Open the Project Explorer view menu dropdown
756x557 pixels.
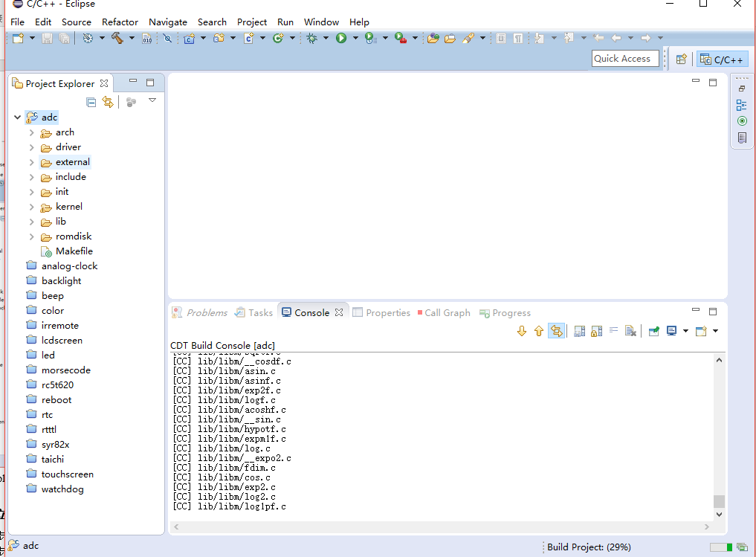click(152, 100)
